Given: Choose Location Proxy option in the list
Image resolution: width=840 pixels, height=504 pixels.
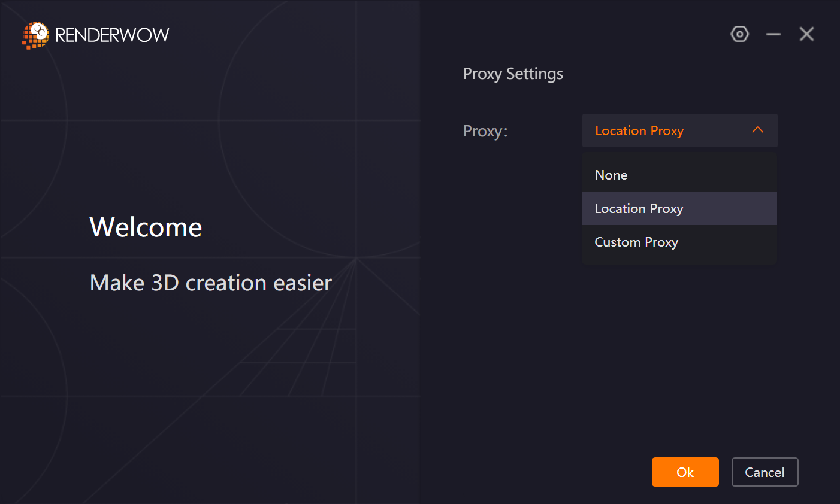Looking at the screenshot, I should (679, 208).
